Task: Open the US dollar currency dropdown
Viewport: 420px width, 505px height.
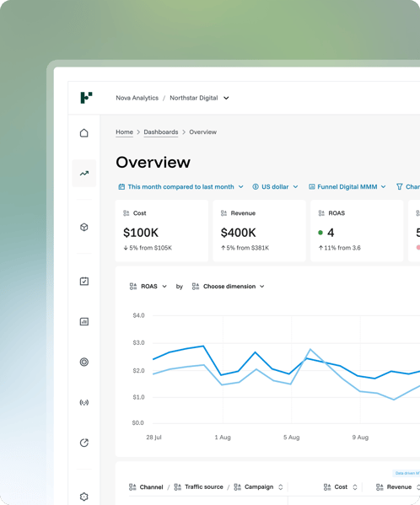Action: 276,187
